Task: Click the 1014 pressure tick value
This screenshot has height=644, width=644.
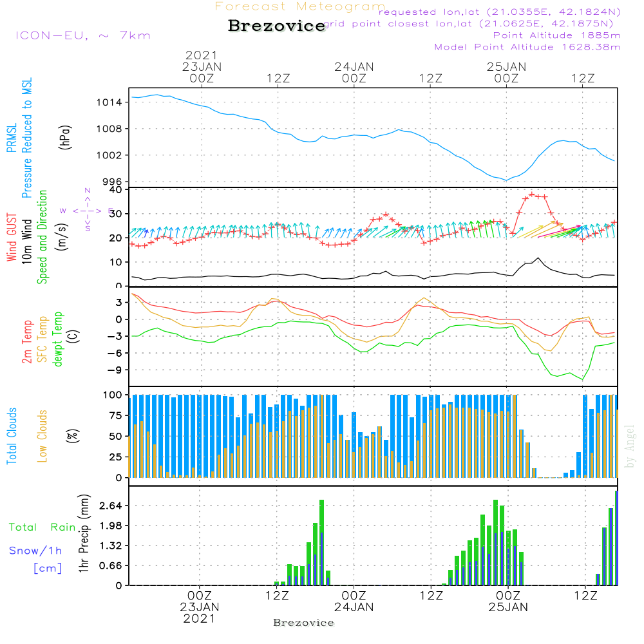Action: point(109,102)
